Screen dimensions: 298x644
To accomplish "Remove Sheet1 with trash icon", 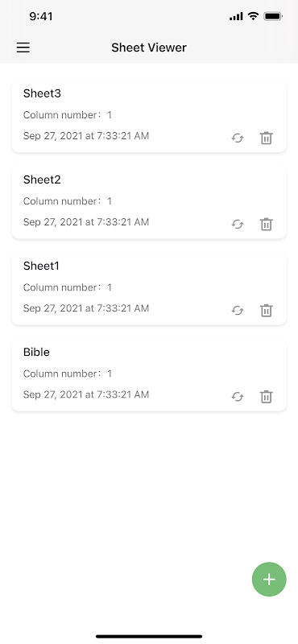I will (x=267, y=311).
